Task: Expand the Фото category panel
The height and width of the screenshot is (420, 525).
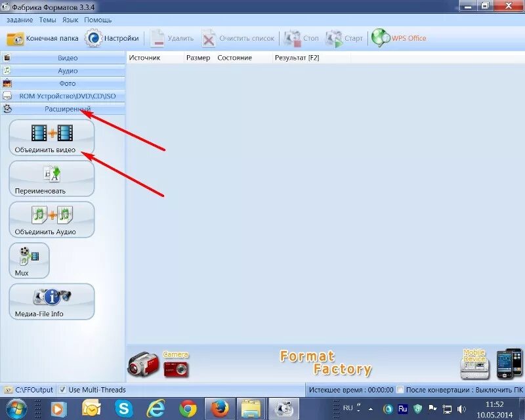Action: pos(63,83)
